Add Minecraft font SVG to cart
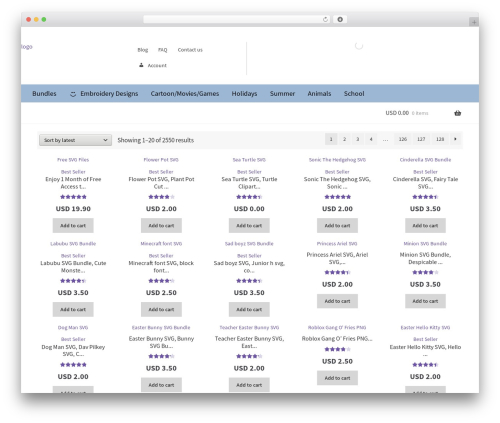Screen dimensions: 500x423 (161, 309)
